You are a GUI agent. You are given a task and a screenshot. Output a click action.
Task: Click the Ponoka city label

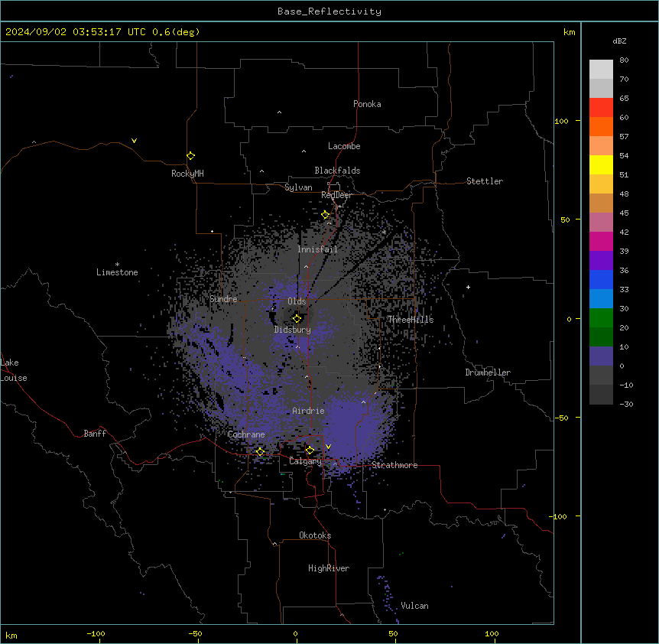pyautogui.click(x=367, y=104)
